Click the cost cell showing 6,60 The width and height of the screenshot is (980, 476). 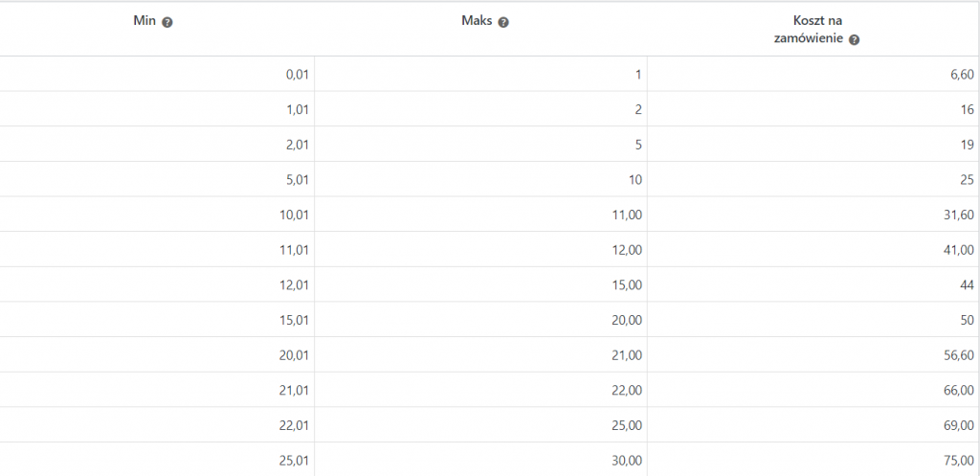tap(813, 75)
